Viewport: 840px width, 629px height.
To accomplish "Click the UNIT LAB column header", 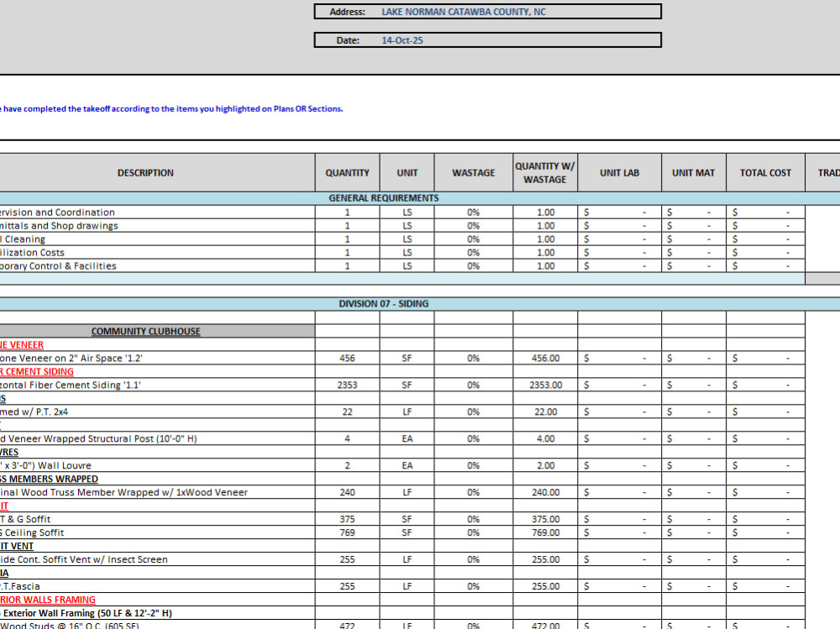I will 619,172.
